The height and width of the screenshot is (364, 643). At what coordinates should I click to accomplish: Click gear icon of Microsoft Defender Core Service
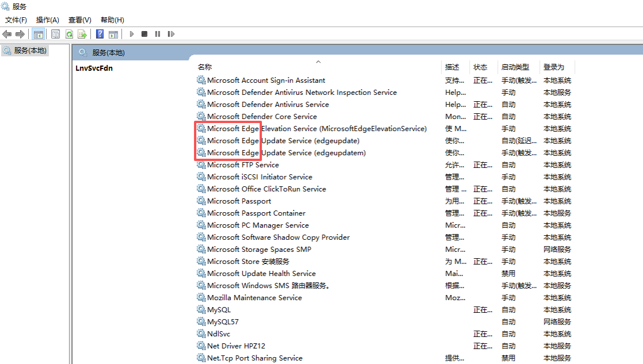coord(201,116)
